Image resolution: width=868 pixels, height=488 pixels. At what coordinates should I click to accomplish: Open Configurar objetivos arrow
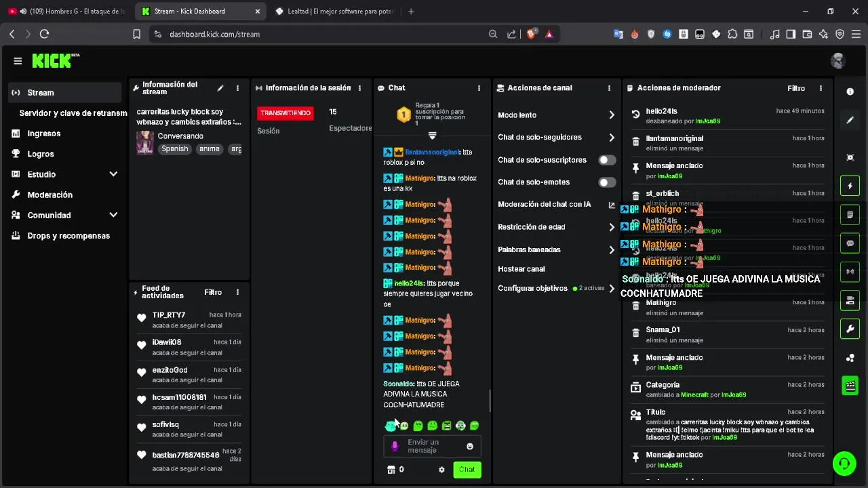(611, 289)
